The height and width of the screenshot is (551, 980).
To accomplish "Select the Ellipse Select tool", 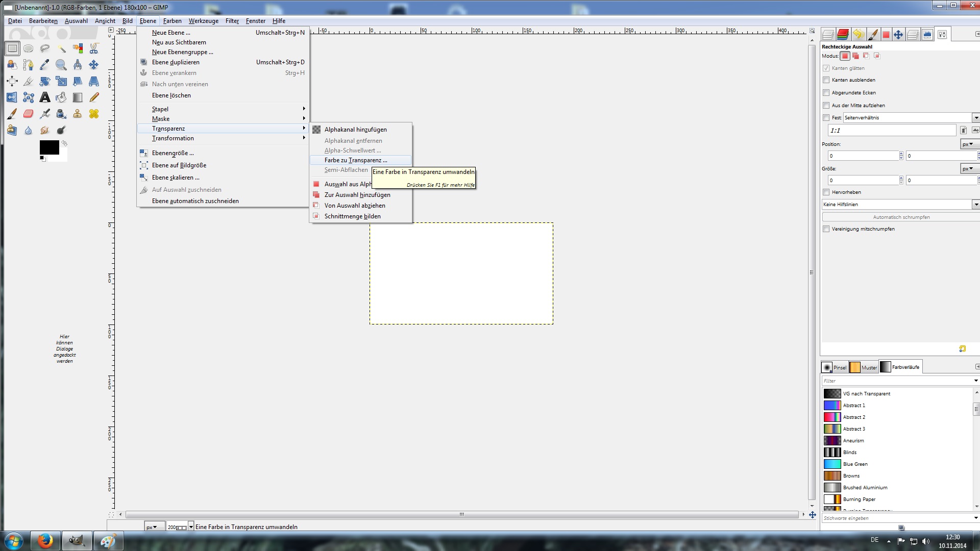I will click(29, 48).
